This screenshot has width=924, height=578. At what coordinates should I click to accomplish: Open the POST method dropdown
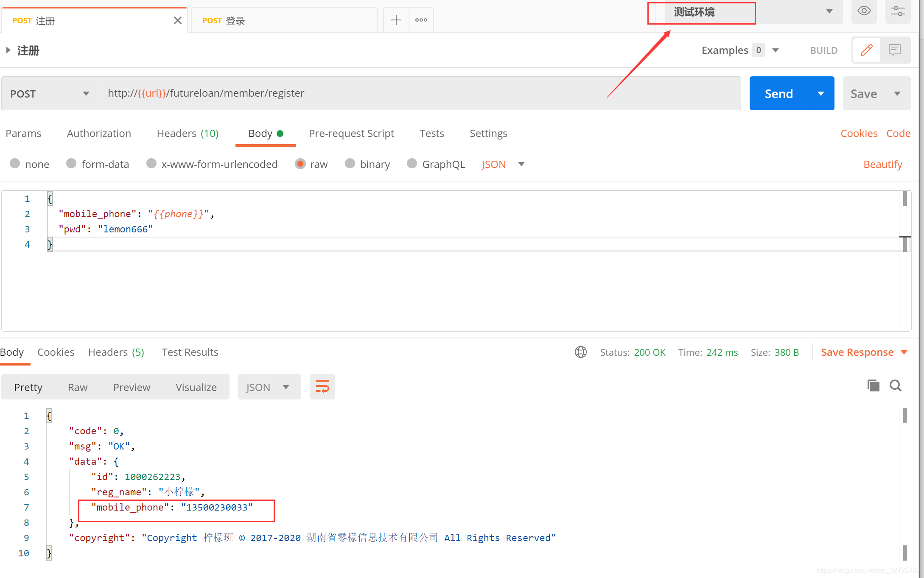[50, 93]
